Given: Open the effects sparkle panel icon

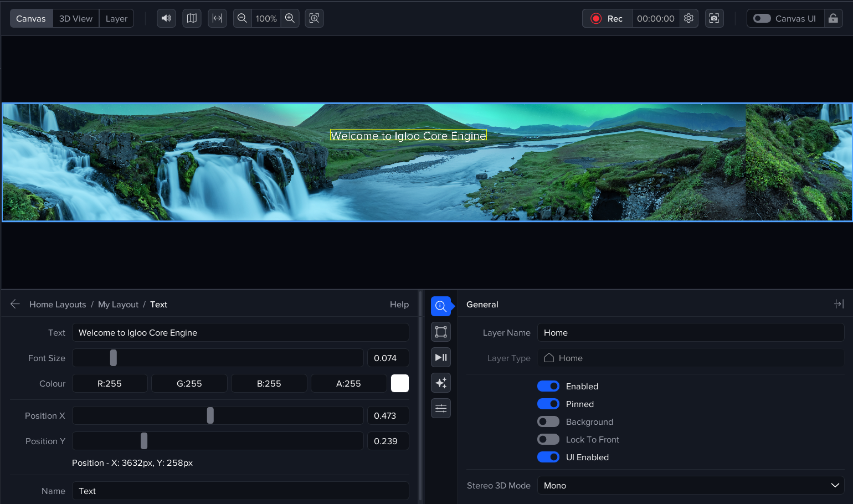Looking at the screenshot, I should click(441, 383).
